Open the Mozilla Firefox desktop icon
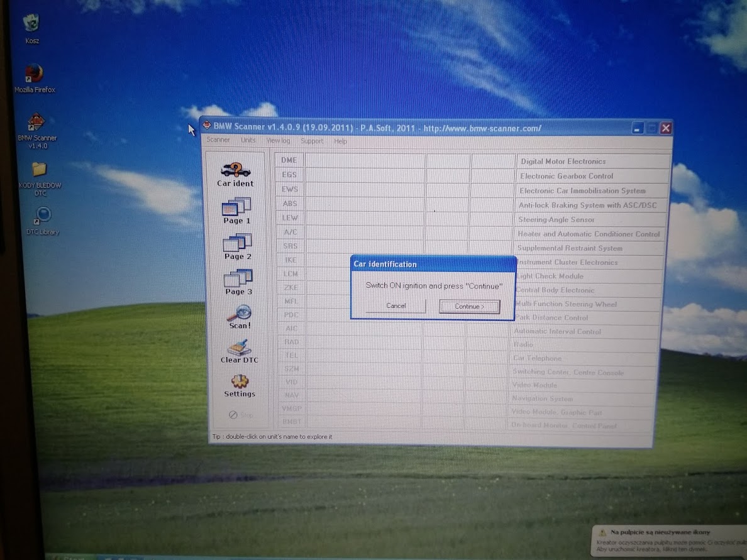747x560 pixels. [x=34, y=74]
